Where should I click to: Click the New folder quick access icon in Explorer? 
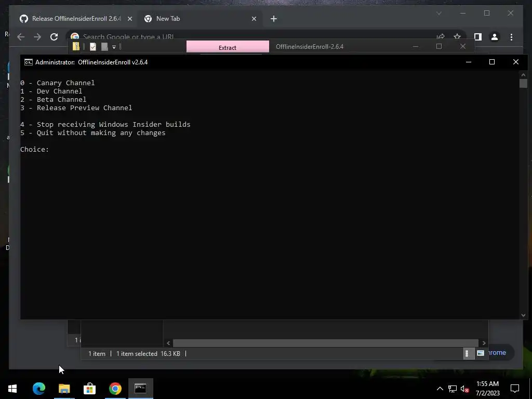(104, 46)
